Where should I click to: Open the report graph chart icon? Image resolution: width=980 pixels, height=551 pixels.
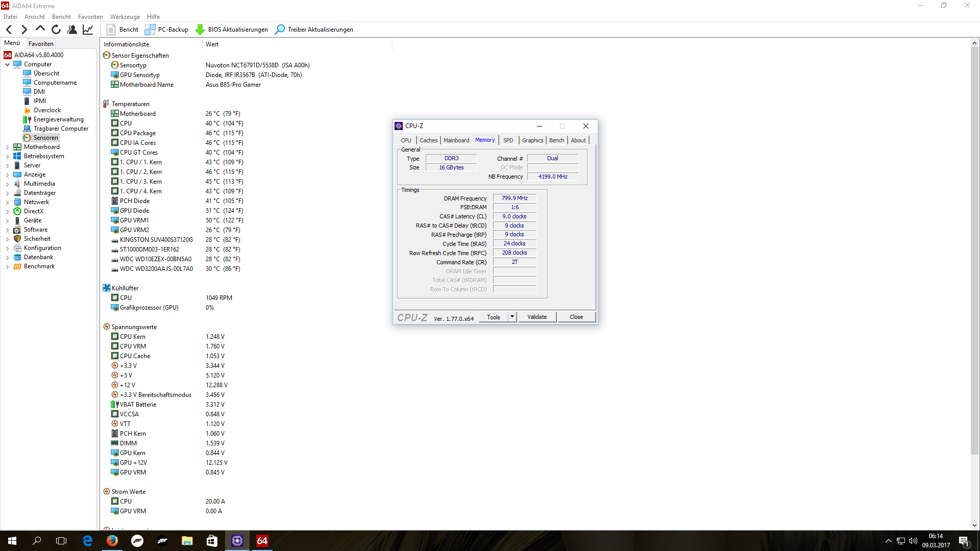click(88, 30)
